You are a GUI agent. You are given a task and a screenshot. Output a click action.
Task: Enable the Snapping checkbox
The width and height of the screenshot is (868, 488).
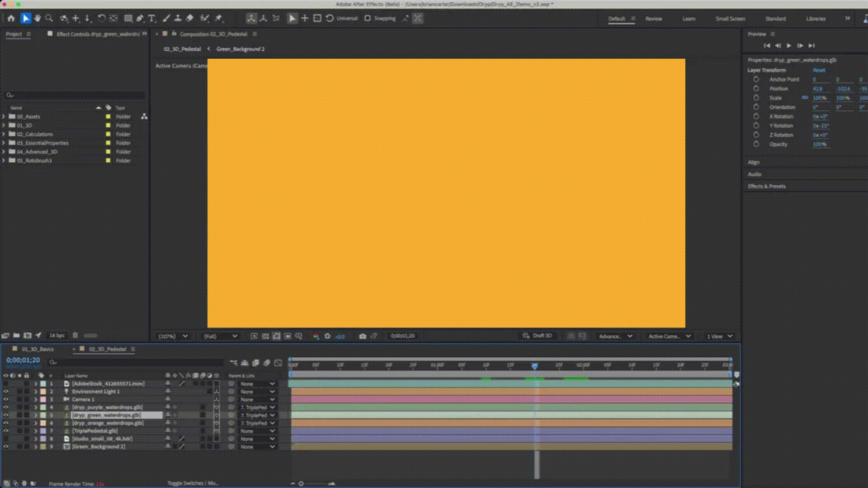[x=368, y=19]
